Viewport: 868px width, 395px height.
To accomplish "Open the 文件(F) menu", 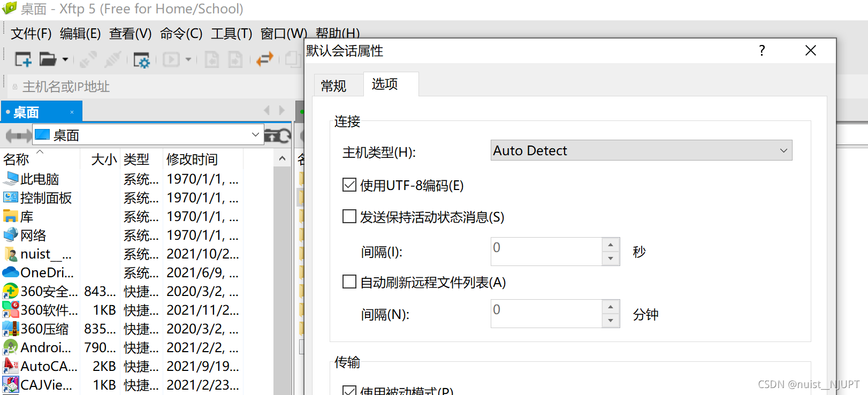I will [x=31, y=33].
